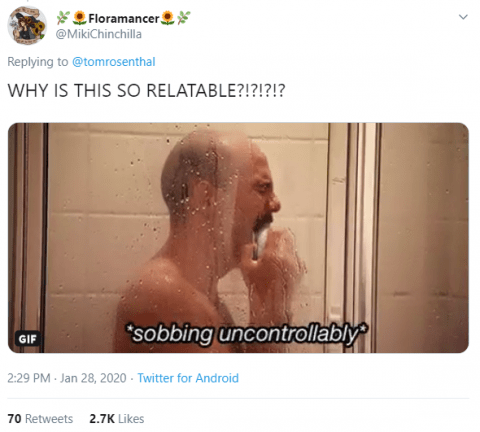Click the GIF badge on the media
The image size is (480, 432).
pyautogui.click(x=28, y=339)
